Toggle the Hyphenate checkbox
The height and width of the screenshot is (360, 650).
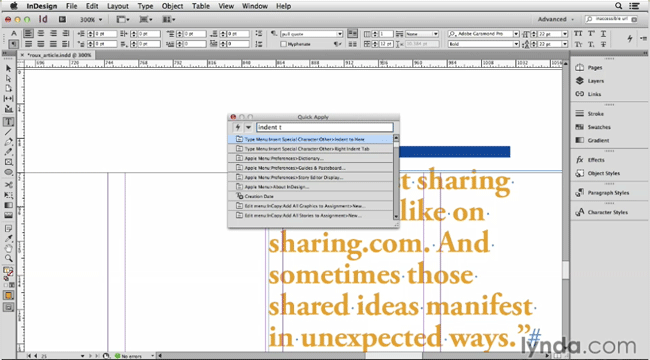point(284,44)
